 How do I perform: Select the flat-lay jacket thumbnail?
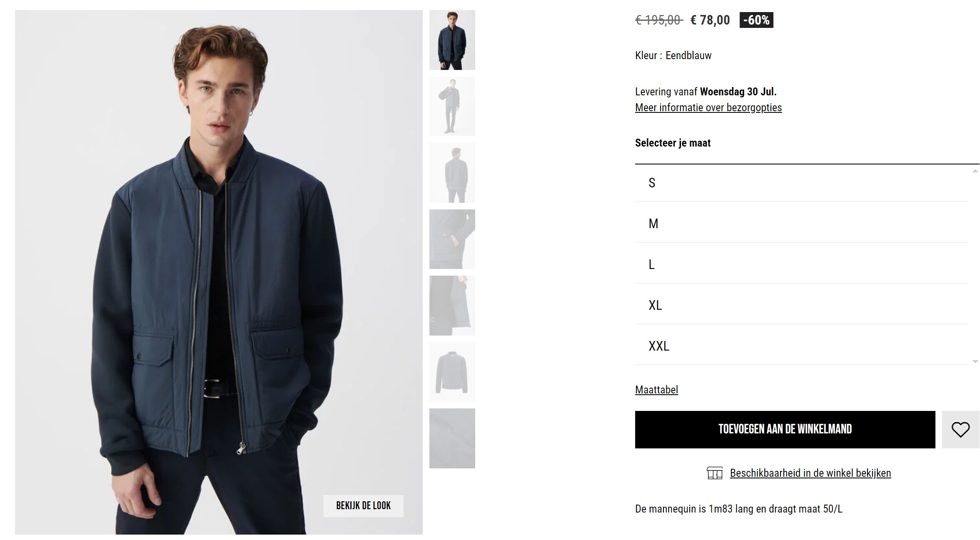[452, 372]
